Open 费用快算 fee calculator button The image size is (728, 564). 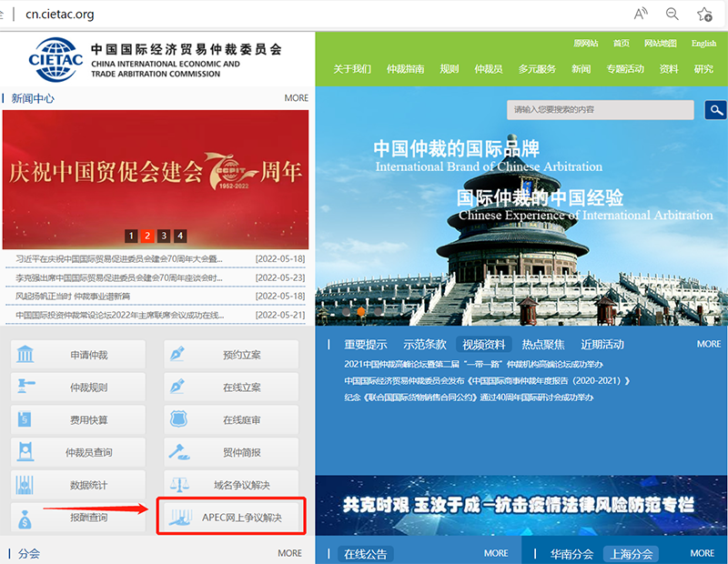pos(78,419)
